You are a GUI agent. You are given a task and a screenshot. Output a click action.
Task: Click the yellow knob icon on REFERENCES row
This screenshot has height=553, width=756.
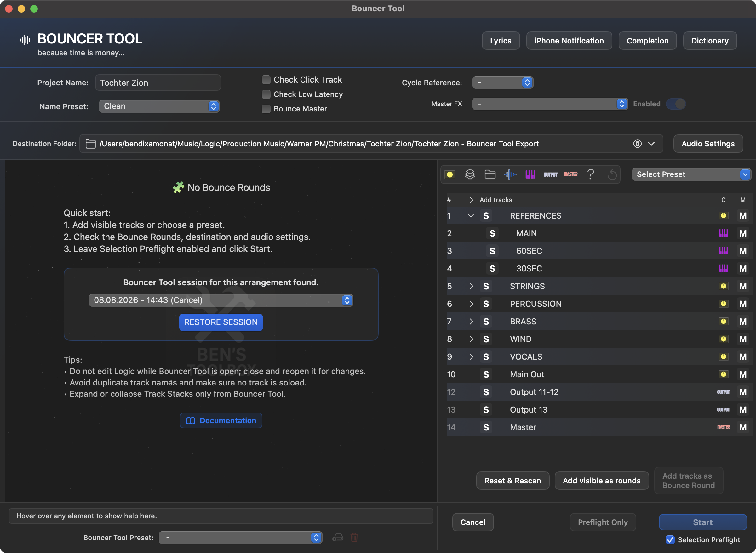click(723, 216)
